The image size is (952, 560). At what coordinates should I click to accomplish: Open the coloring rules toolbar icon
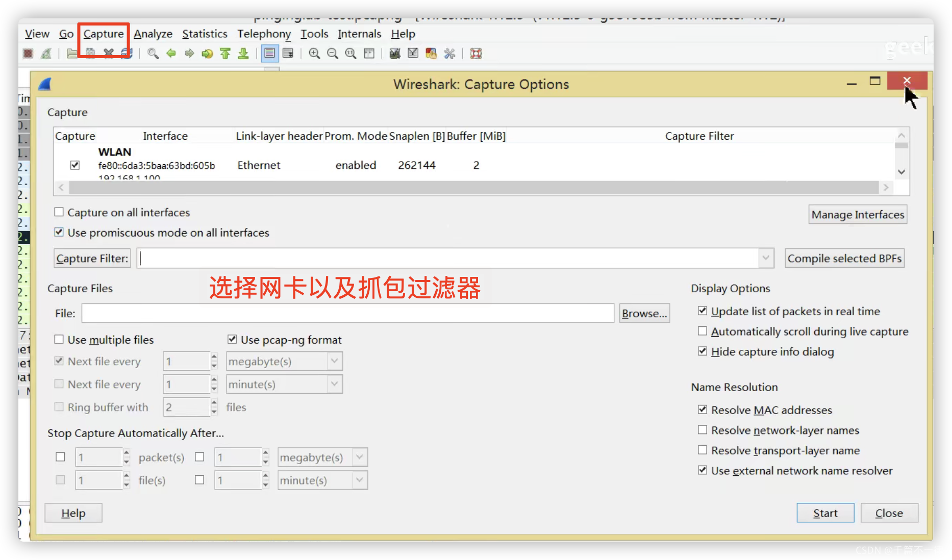point(431,54)
